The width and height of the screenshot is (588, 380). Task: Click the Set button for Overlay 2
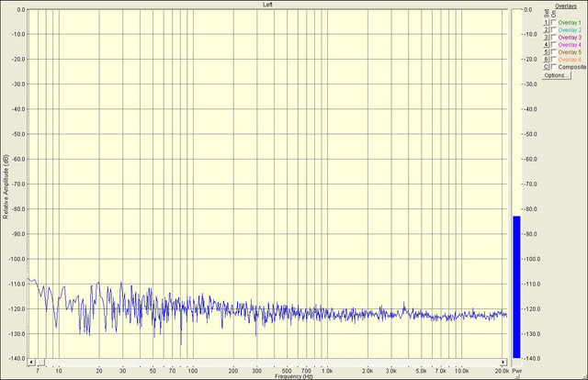click(546, 30)
